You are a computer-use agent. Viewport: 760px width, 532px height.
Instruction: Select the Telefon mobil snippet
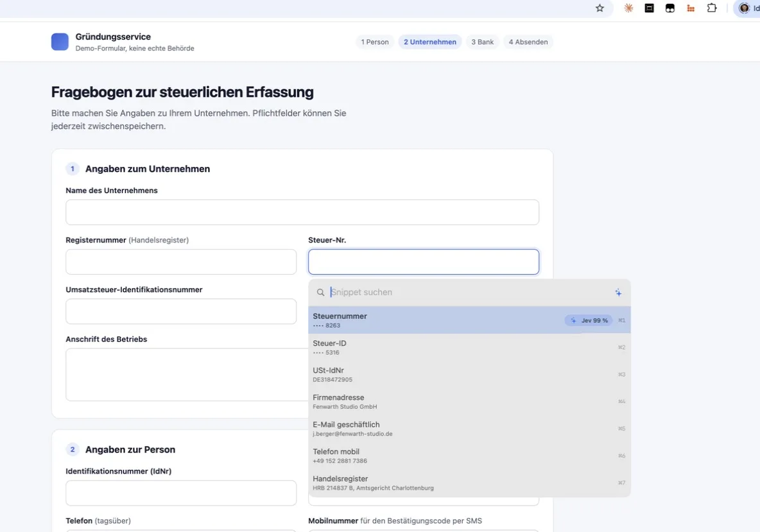(469, 456)
